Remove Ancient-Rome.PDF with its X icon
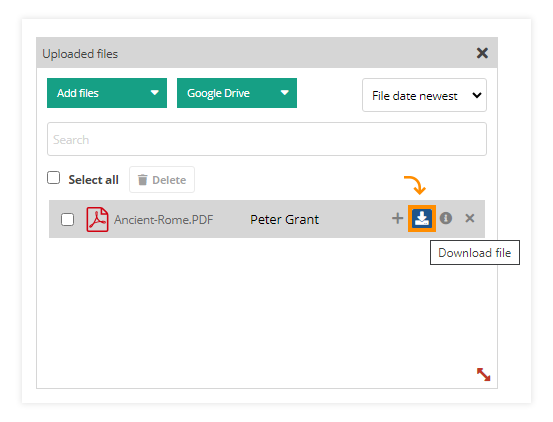This screenshot has width=553, height=422. 469,219
